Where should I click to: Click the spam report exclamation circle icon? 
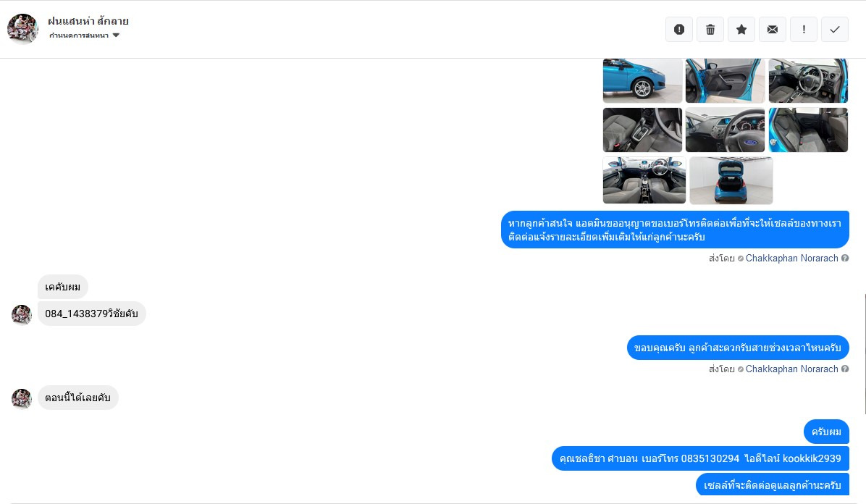pyautogui.click(x=679, y=29)
